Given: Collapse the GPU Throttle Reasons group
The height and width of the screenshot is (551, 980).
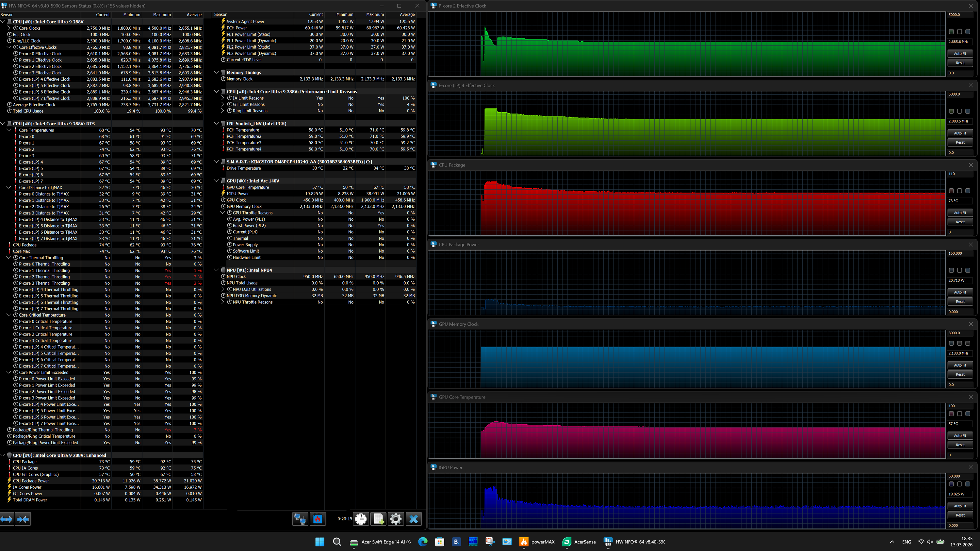Looking at the screenshot, I should pyautogui.click(x=222, y=213).
